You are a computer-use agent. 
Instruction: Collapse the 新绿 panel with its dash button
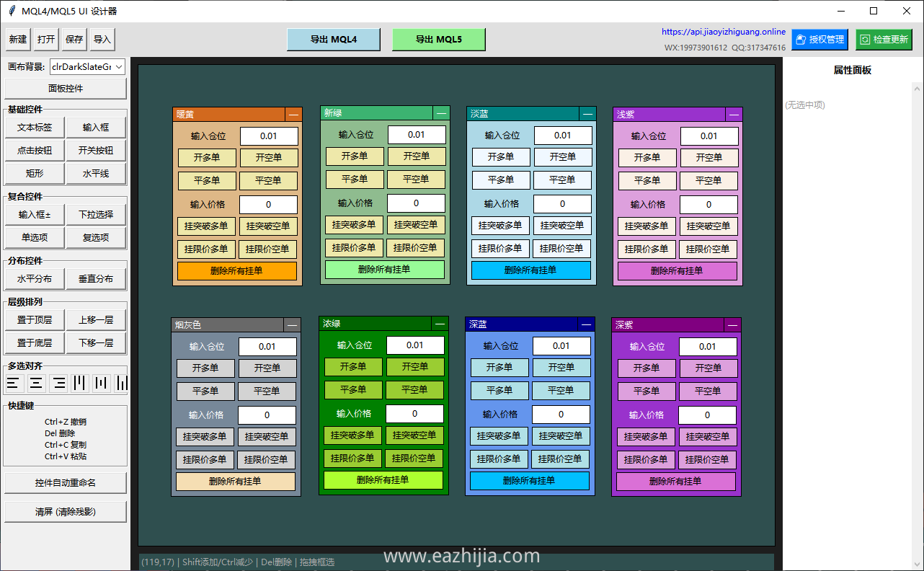tap(442, 113)
